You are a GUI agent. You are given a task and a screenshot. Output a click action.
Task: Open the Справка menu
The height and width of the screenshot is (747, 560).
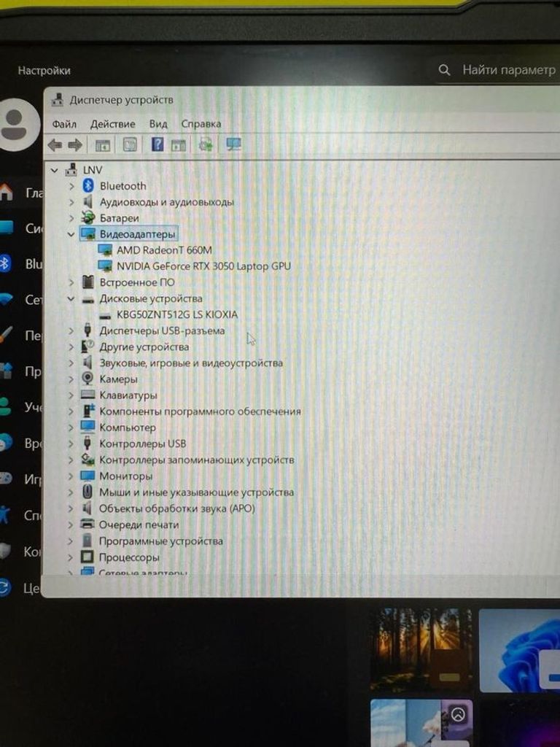click(201, 124)
